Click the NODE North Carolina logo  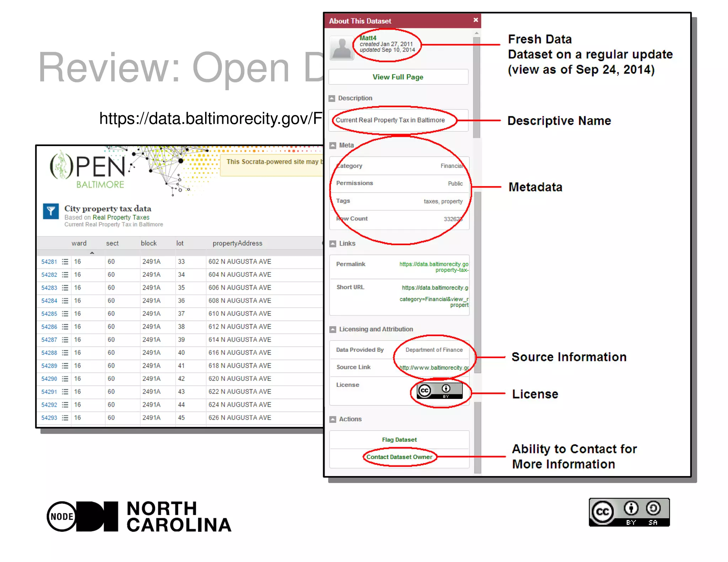pyautogui.click(x=139, y=516)
